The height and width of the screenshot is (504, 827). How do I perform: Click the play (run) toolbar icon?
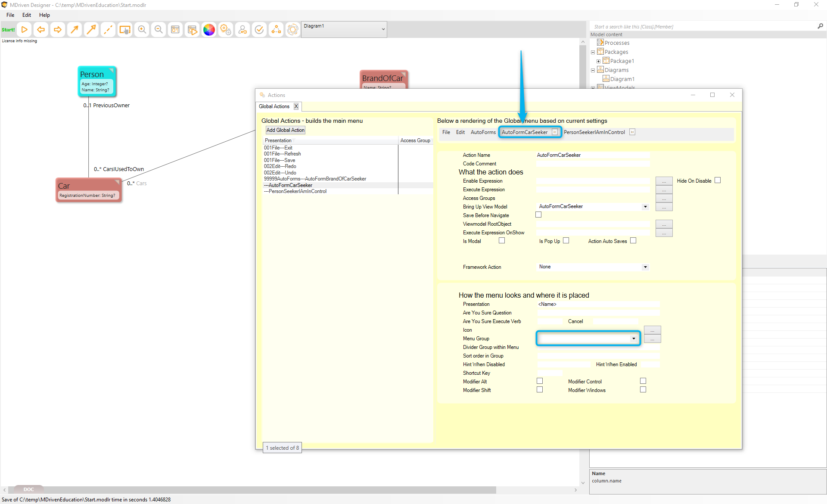click(x=25, y=30)
